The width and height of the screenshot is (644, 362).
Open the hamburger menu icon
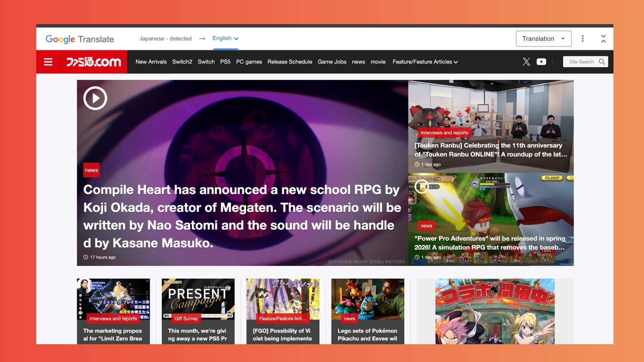pos(48,62)
